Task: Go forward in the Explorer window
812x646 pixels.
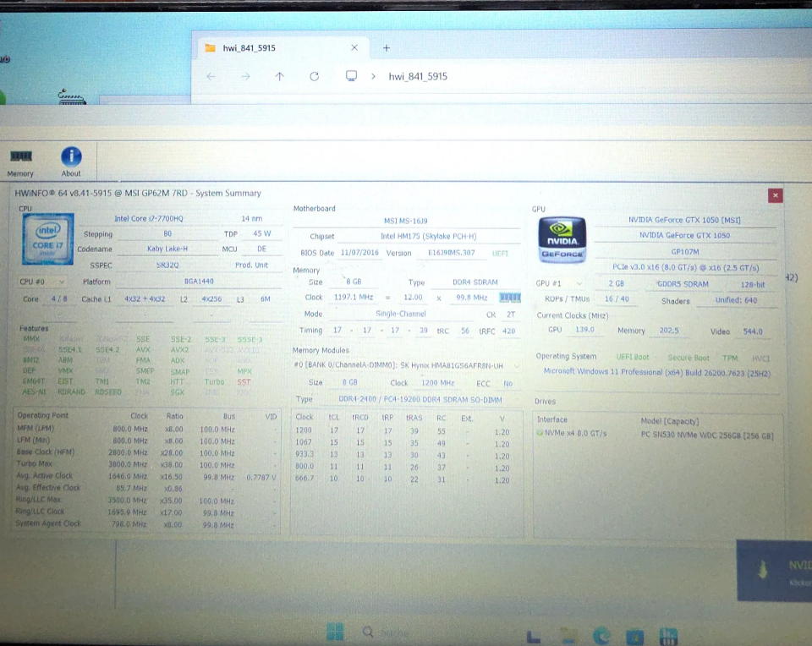Action: point(245,77)
